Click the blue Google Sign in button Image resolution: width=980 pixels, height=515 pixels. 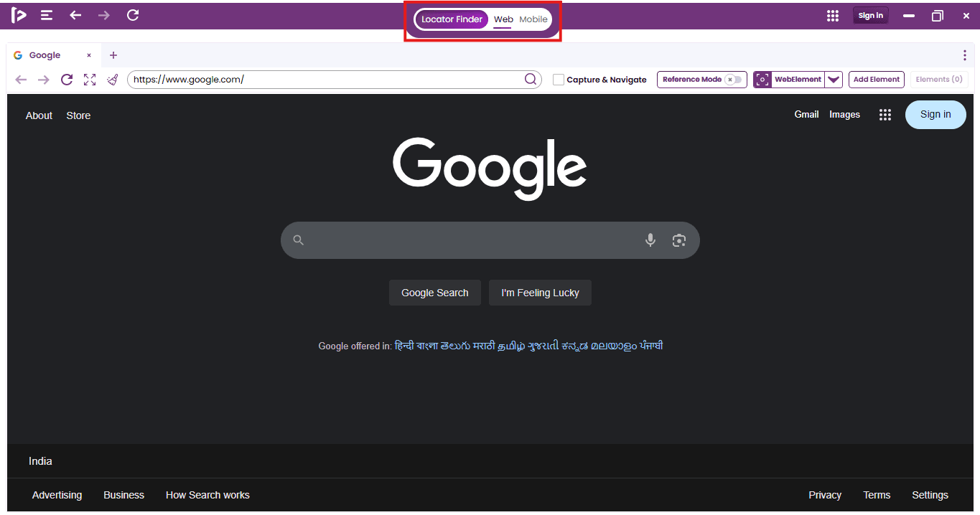(x=935, y=115)
